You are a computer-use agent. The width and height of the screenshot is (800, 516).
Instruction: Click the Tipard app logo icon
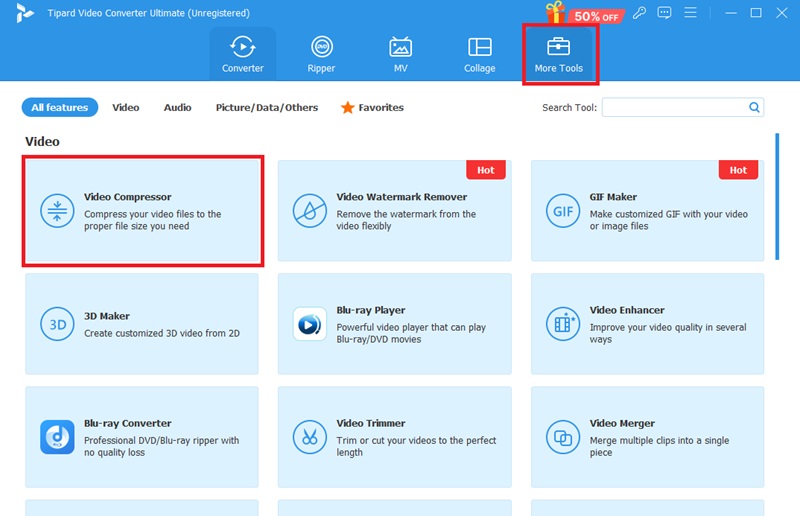point(24,13)
